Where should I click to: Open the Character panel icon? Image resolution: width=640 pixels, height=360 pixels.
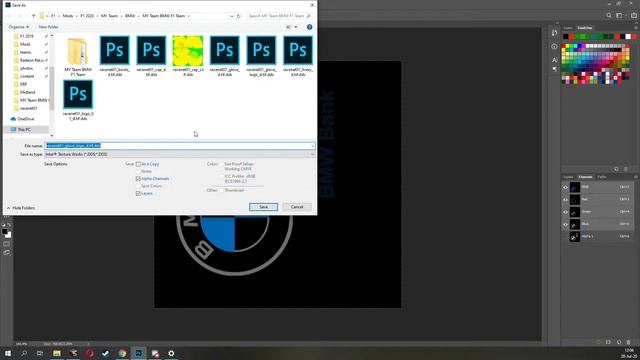pos(554,60)
